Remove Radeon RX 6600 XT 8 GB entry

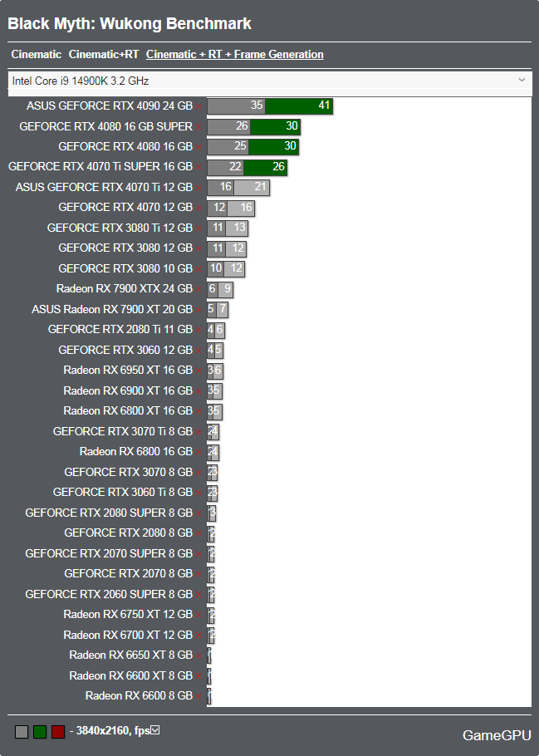(x=198, y=676)
